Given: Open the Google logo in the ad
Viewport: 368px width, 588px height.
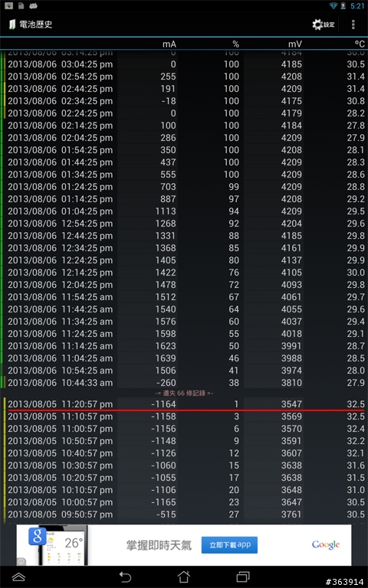Looking at the screenshot, I should coord(326,545).
